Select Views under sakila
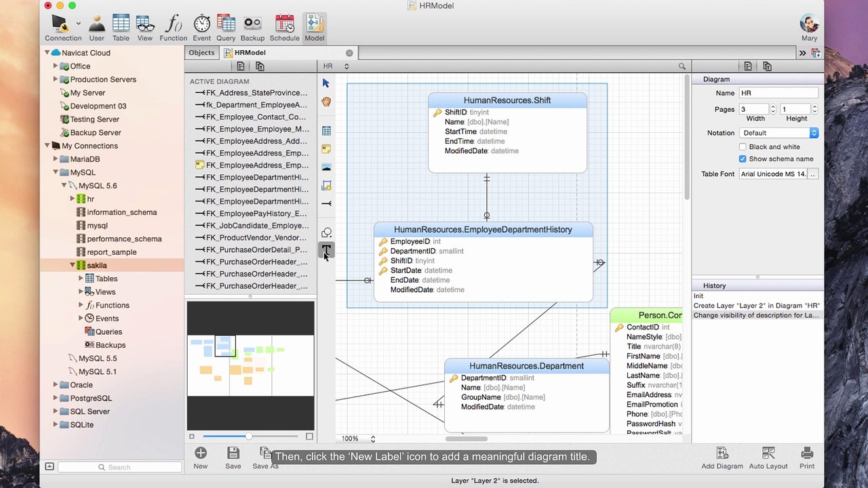Viewport: 868px width, 488px height. 105,292
